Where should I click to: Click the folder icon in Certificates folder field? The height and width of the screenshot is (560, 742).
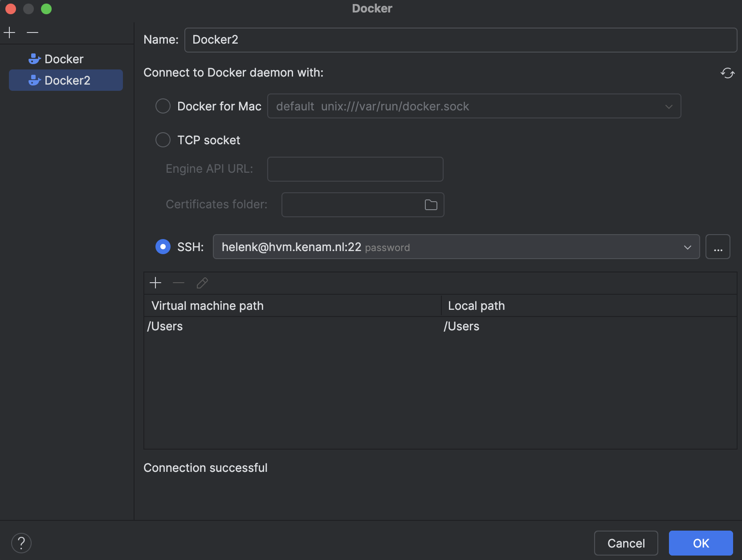tap(431, 205)
